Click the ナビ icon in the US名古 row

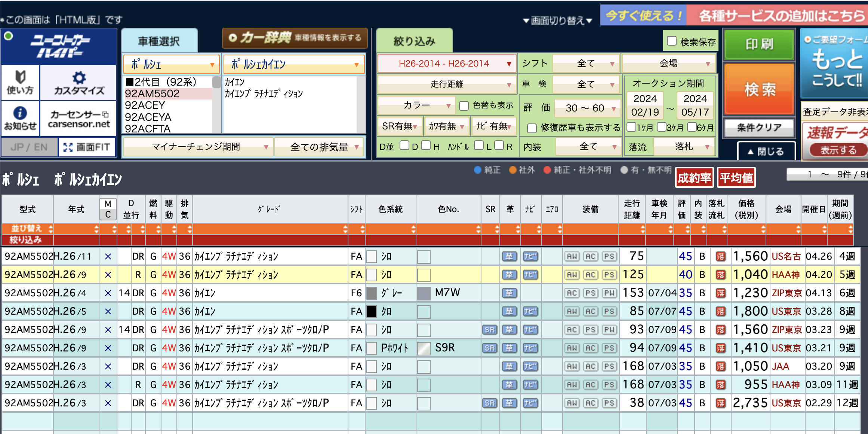click(x=530, y=256)
